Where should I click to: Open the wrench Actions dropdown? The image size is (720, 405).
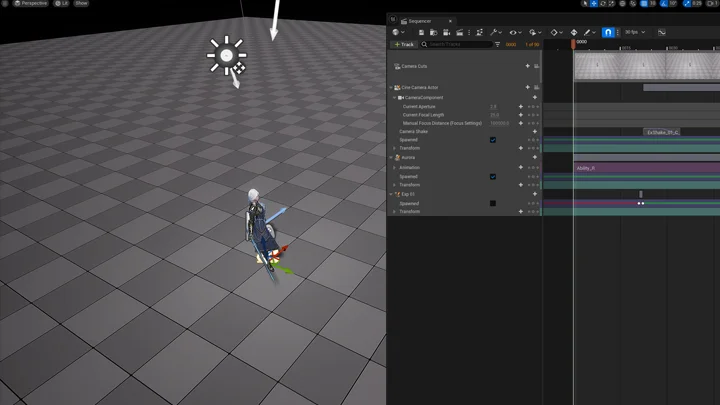tap(496, 32)
